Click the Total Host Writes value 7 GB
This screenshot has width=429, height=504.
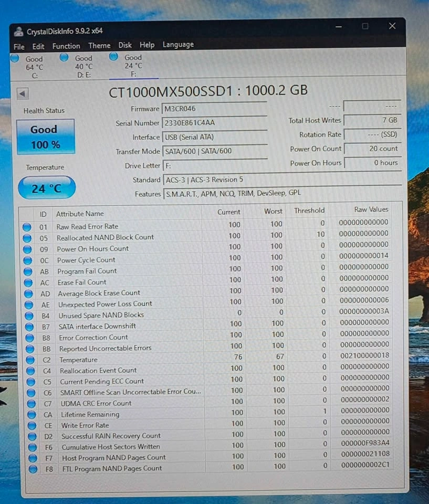click(x=372, y=121)
